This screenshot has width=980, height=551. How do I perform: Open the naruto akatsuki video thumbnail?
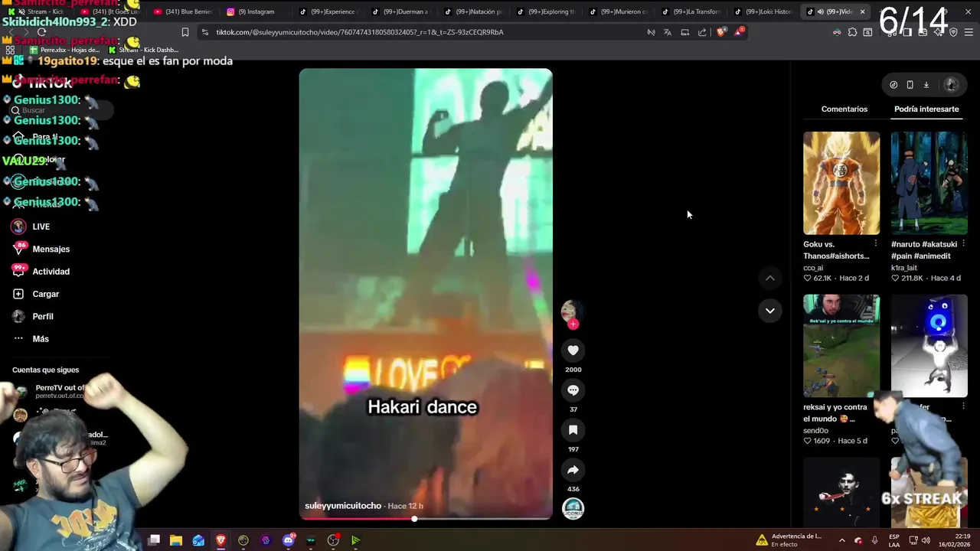(x=929, y=183)
